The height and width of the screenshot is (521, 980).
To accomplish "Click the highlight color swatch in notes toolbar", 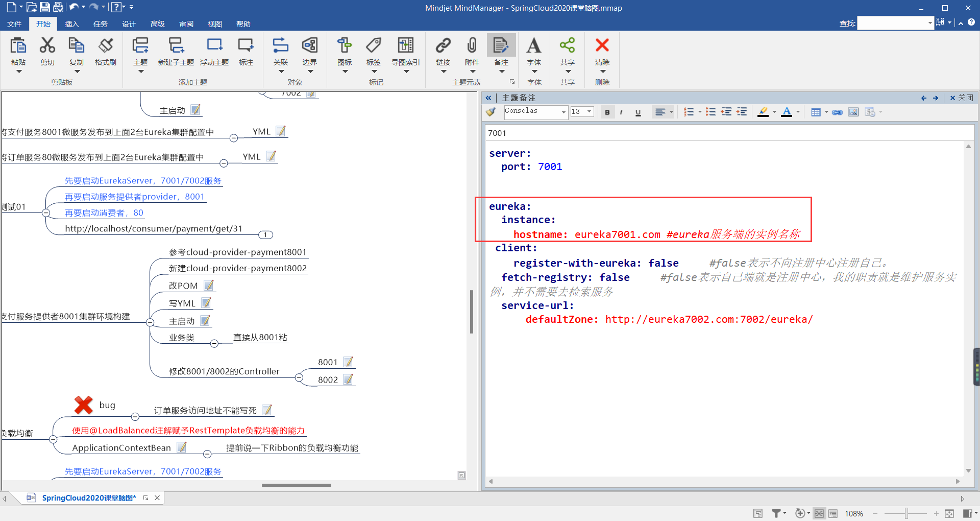I will click(x=763, y=112).
